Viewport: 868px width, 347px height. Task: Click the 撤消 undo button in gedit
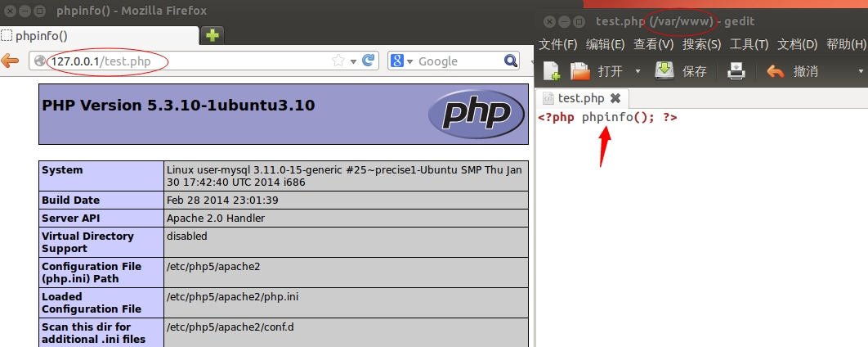click(793, 71)
